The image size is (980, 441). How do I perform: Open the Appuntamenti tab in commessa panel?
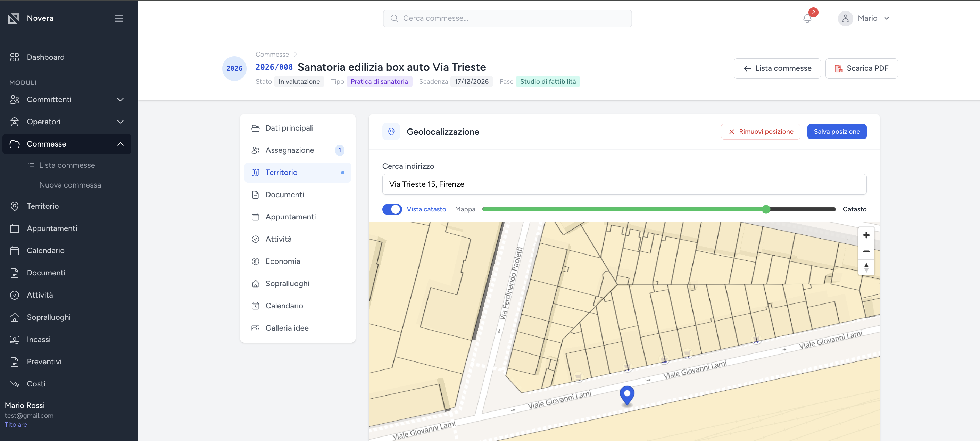(298, 217)
